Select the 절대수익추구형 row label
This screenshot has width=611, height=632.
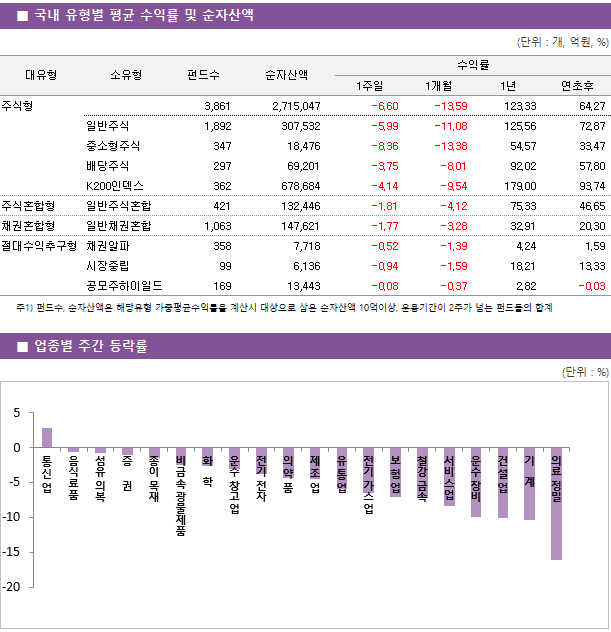(39, 246)
